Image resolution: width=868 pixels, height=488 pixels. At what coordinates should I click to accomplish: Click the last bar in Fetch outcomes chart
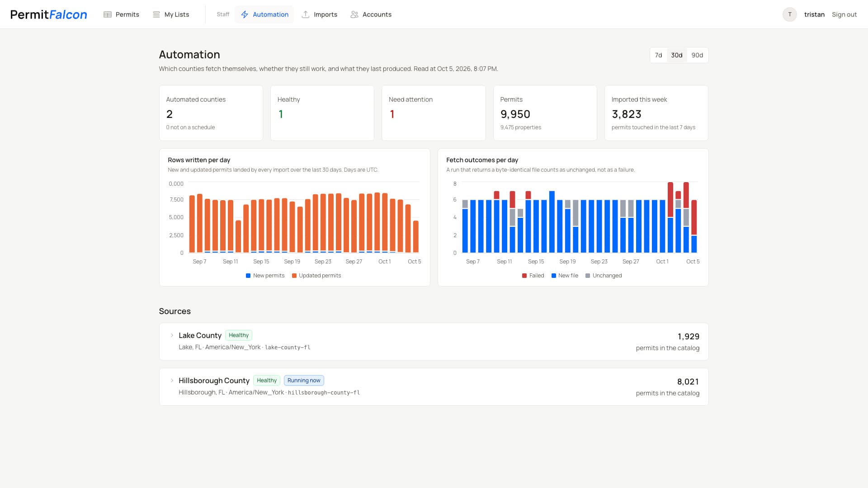pos(694,226)
